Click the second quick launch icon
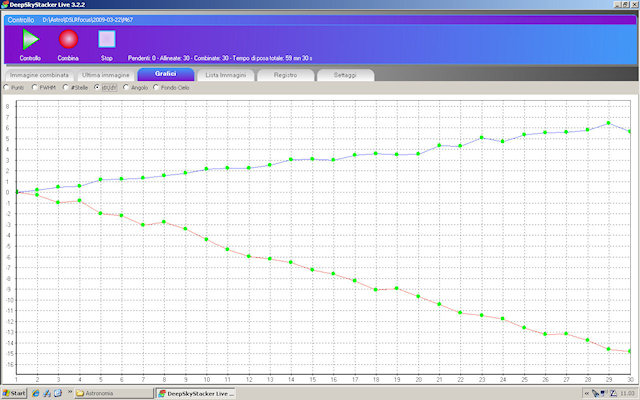Image resolution: width=640 pixels, height=400 pixels. tap(47, 393)
